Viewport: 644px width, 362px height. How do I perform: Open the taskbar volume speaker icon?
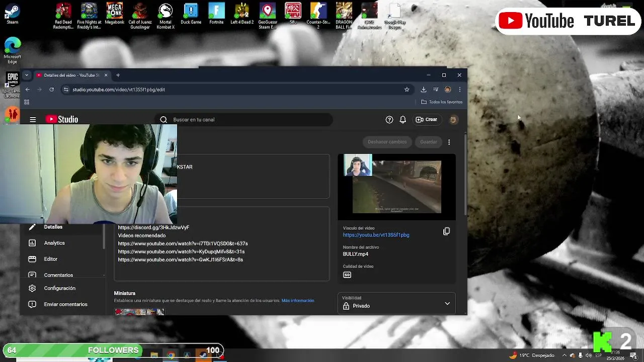[588, 355]
